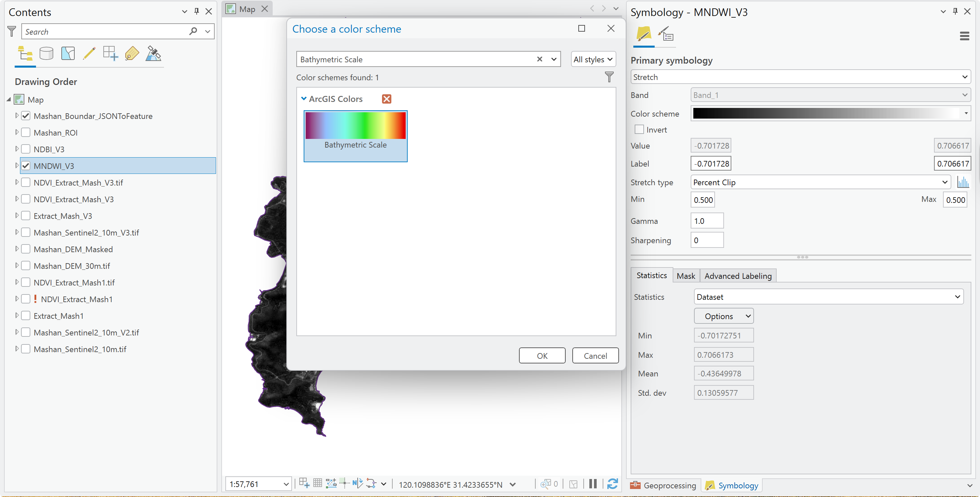The height and width of the screenshot is (497, 980).
Task: Expand the Mashan_DEM_Masked layer
Action: pyautogui.click(x=17, y=249)
